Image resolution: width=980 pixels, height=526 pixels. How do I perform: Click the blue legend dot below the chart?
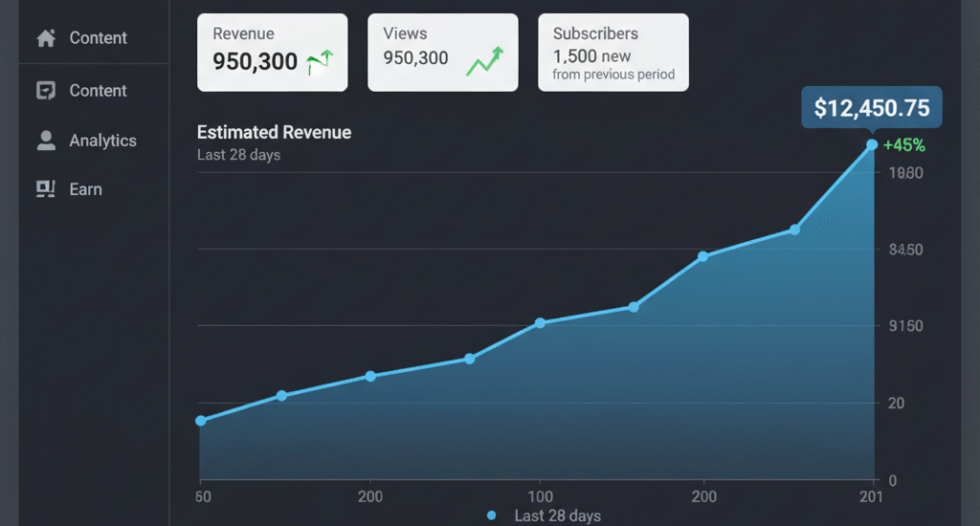coord(492,515)
